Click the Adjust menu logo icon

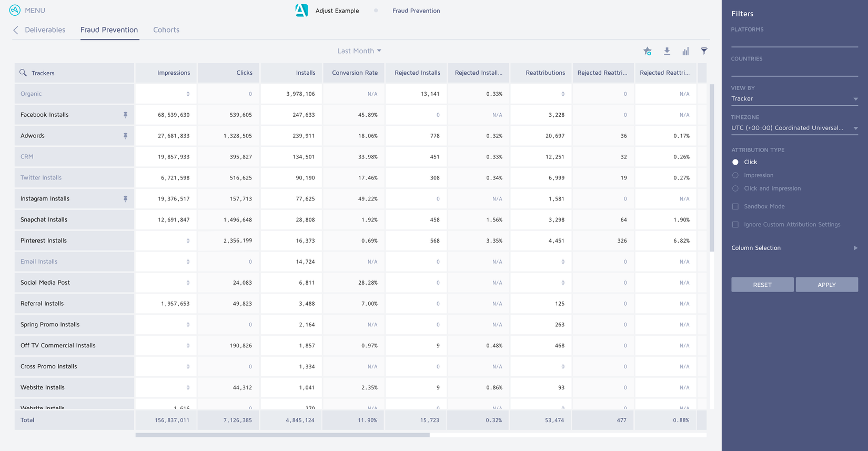click(x=15, y=10)
